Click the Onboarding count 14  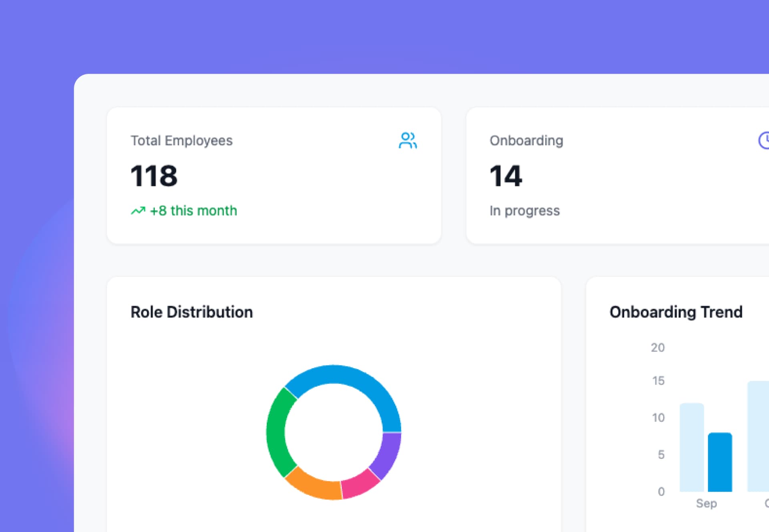tap(505, 175)
